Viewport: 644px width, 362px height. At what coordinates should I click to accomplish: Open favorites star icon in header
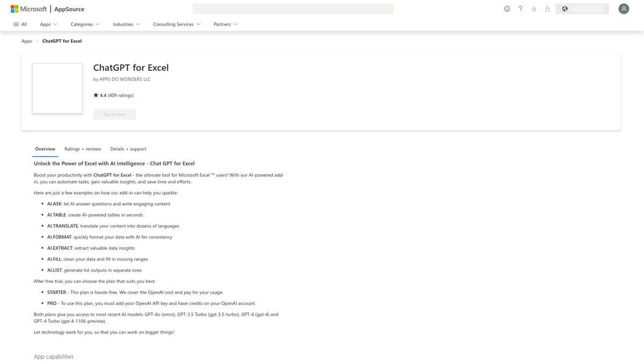click(x=534, y=9)
